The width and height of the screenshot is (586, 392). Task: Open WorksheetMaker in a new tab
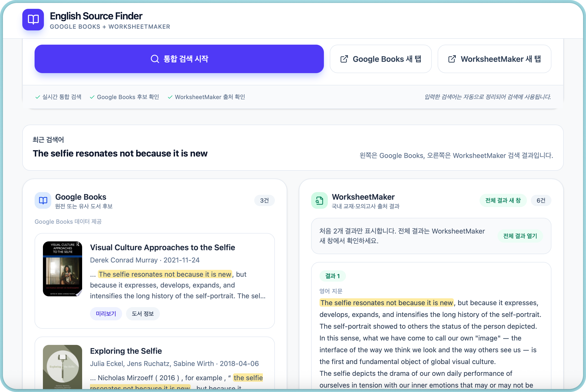(x=494, y=59)
